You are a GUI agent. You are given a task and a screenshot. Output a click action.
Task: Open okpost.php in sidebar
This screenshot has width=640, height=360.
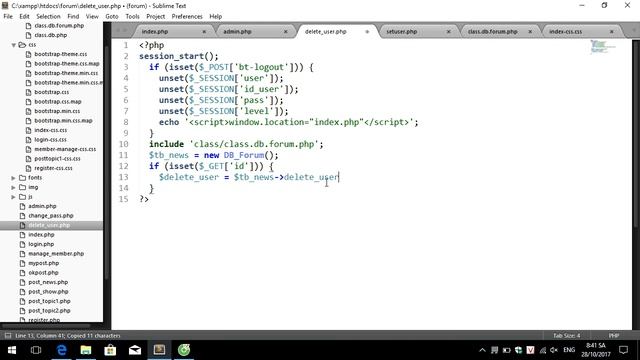point(43,273)
